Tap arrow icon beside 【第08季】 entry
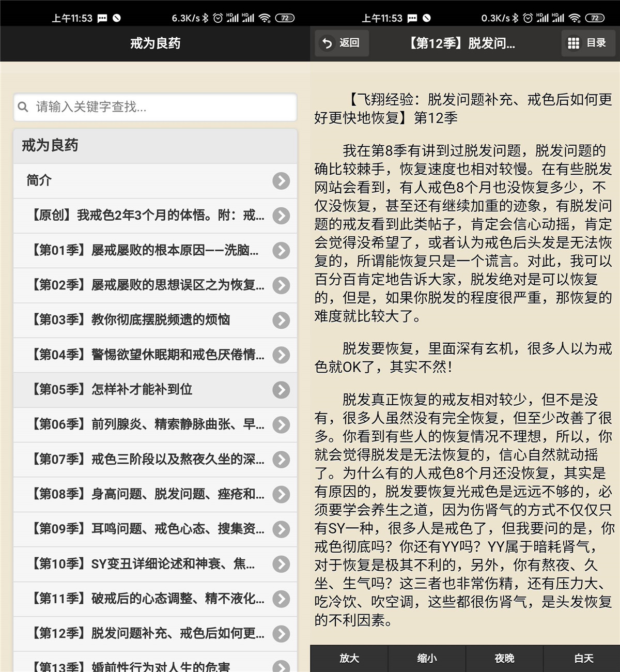 281,495
